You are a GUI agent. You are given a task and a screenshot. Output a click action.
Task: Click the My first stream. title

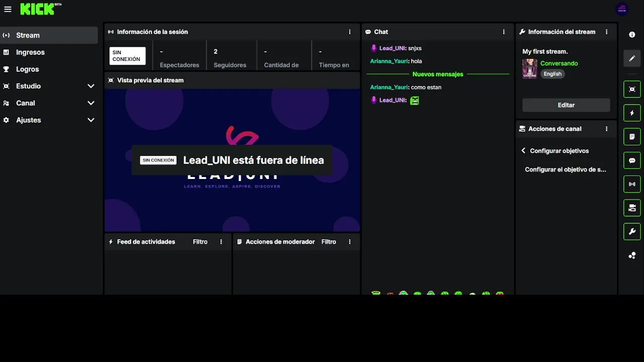pos(545,52)
